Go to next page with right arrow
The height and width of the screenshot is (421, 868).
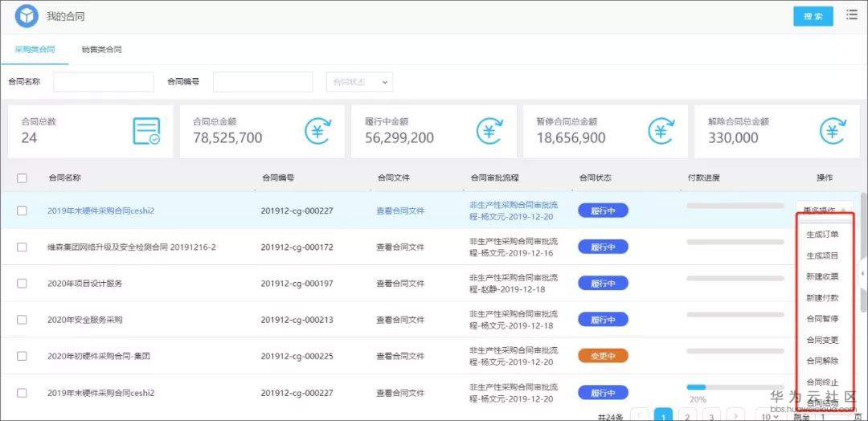tap(735, 415)
